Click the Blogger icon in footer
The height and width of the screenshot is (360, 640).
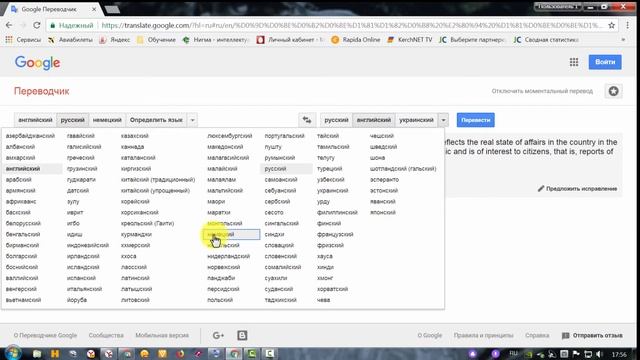click(x=242, y=336)
